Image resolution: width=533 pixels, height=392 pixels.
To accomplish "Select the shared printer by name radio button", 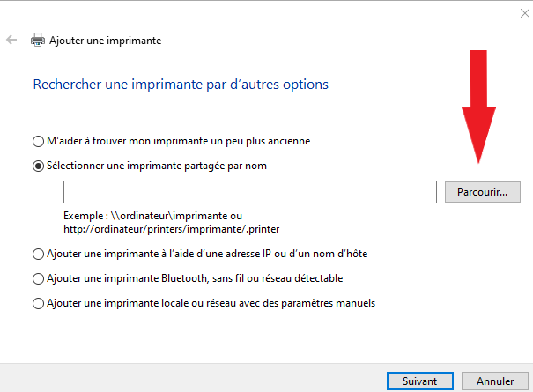I will point(37,165).
